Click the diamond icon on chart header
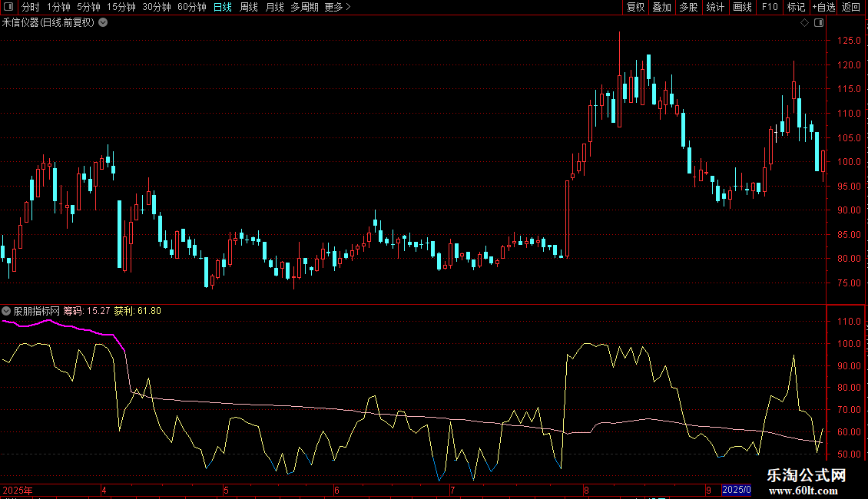 pos(804,23)
